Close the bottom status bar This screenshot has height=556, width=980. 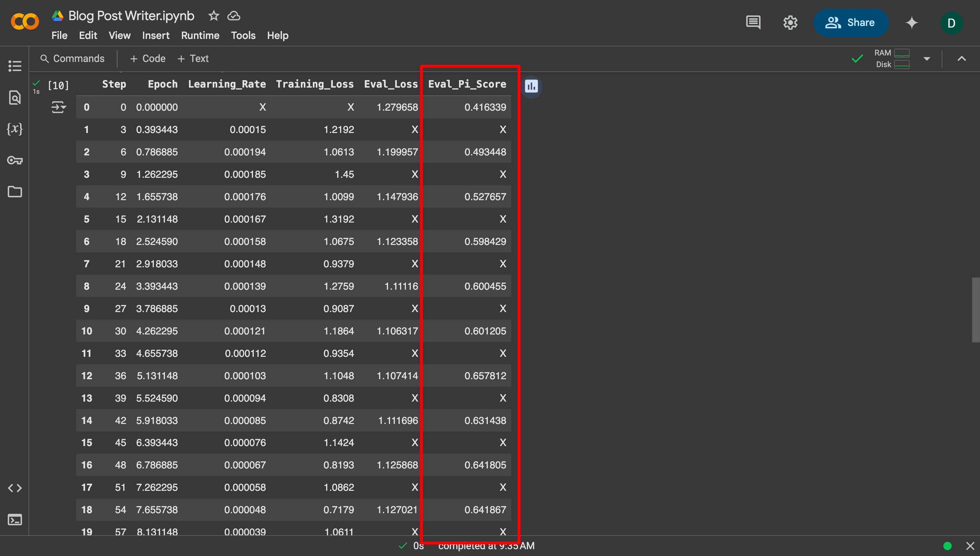970,546
